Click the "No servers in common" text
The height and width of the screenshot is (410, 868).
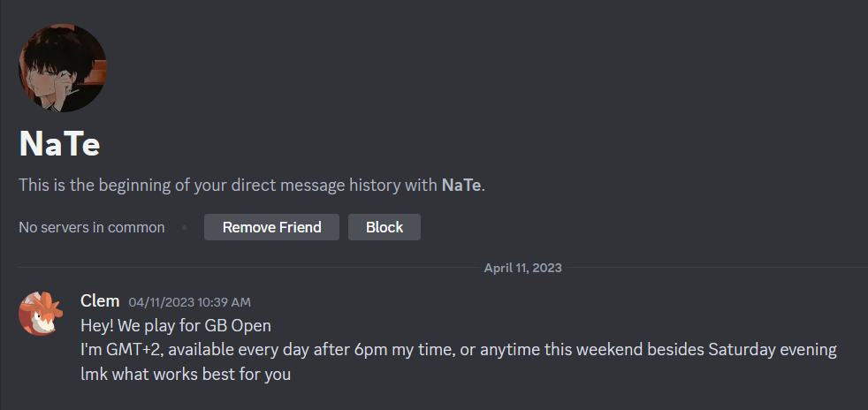point(92,227)
